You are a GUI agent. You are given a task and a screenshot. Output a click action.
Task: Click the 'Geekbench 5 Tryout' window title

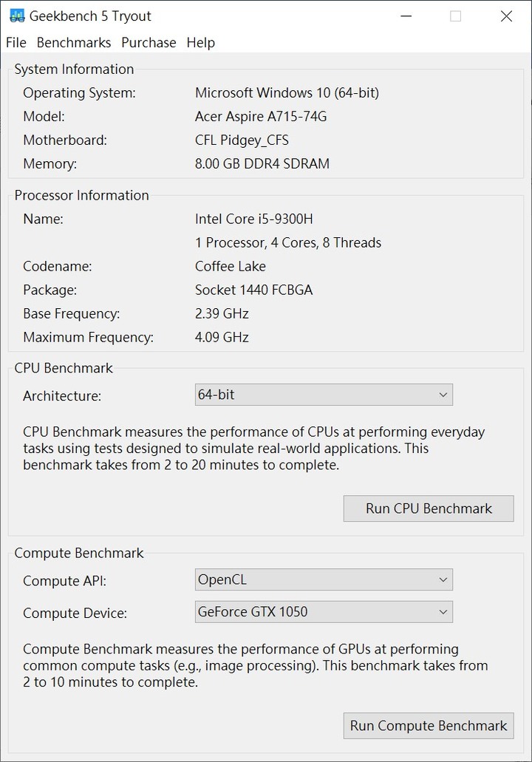[x=90, y=16]
